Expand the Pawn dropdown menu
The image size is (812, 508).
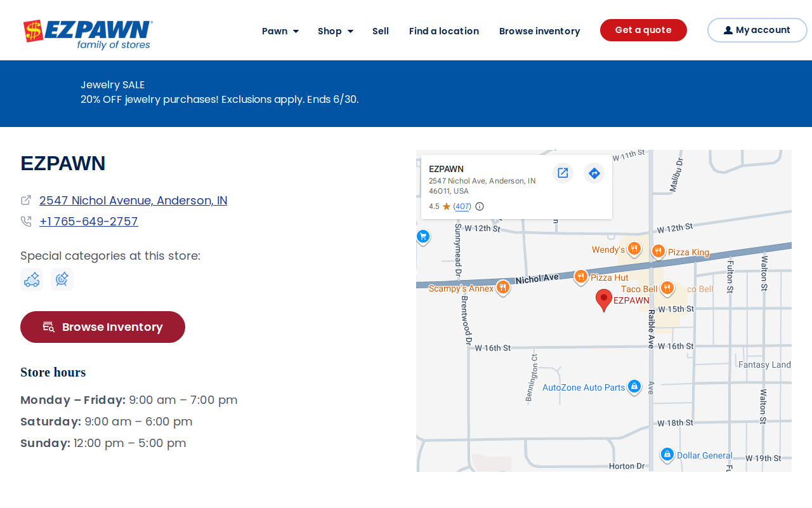(280, 31)
